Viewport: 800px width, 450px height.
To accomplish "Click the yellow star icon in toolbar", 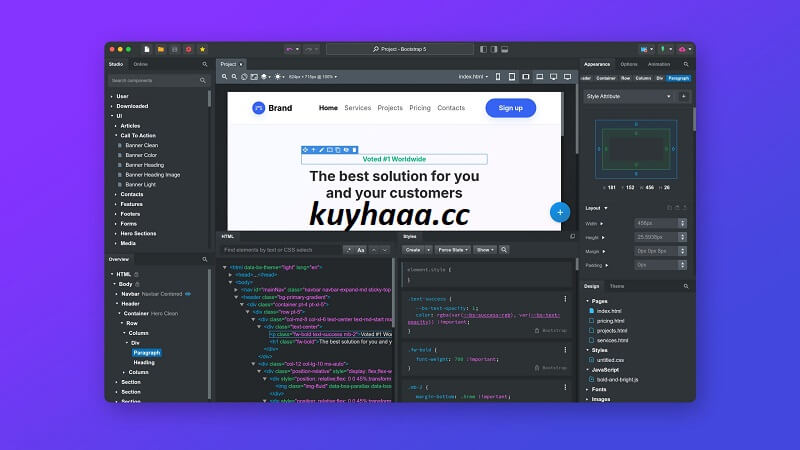I will 202,49.
